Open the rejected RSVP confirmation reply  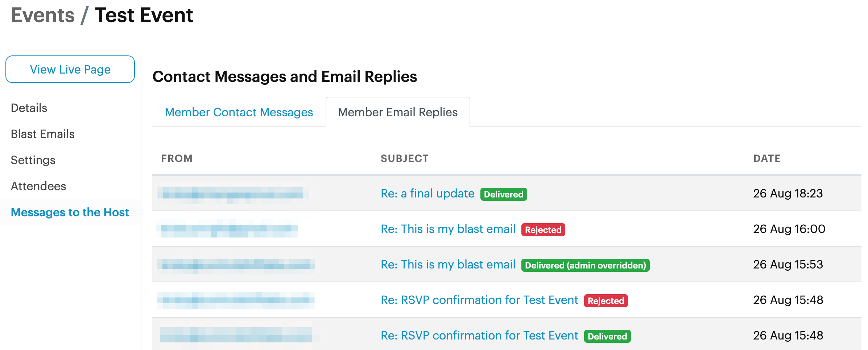pyautogui.click(x=479, y=300)
